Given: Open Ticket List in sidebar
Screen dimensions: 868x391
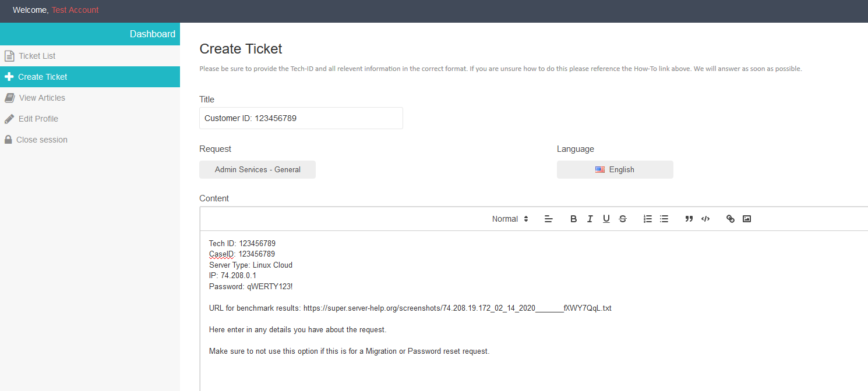Looking at the screenshot, I should 37,56.
